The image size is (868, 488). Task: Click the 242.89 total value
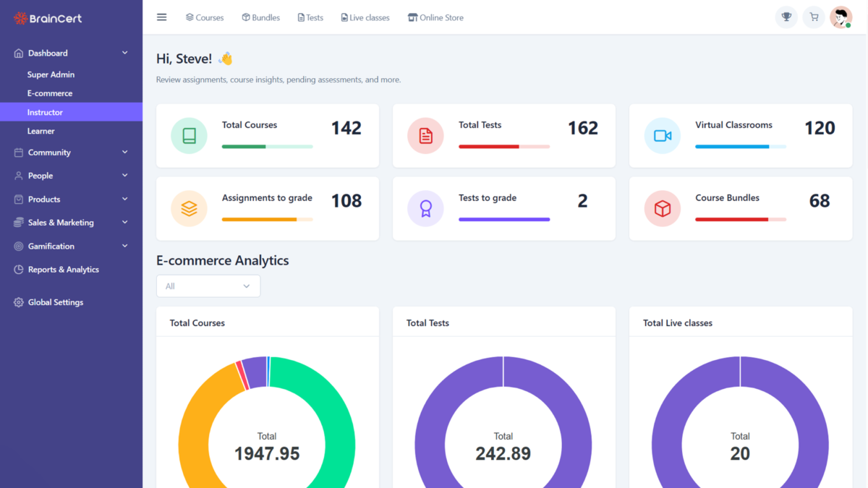[x=503, y=454]
